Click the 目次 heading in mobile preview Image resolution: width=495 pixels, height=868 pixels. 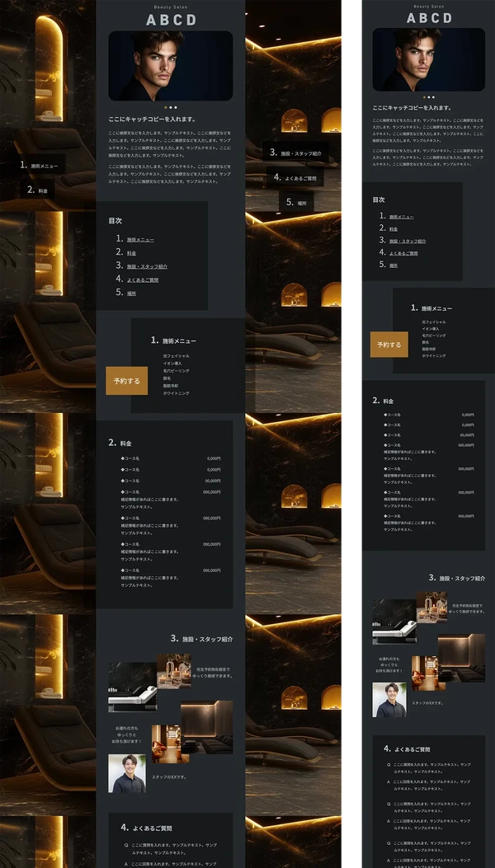pyautogui.click(x=379, y=199)
